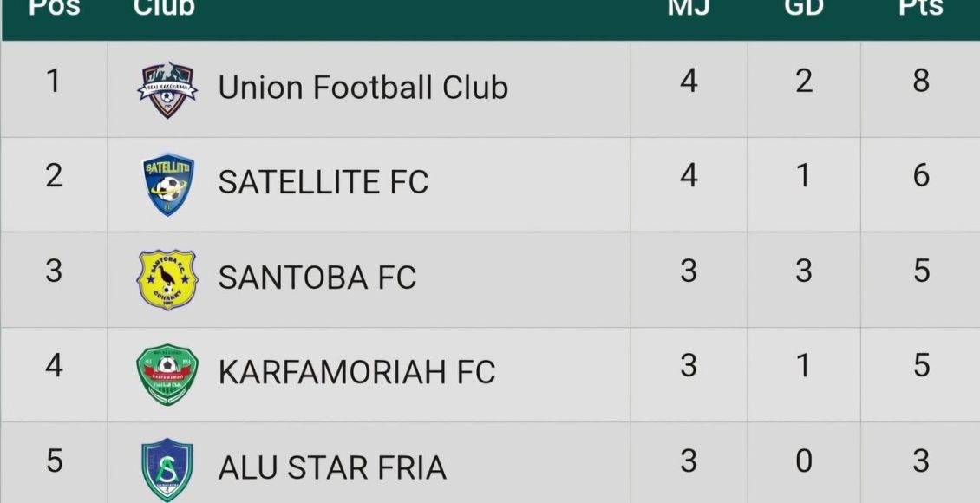Click Satellite FC's points value 6

pyautogui.click(x=921, y=175)
